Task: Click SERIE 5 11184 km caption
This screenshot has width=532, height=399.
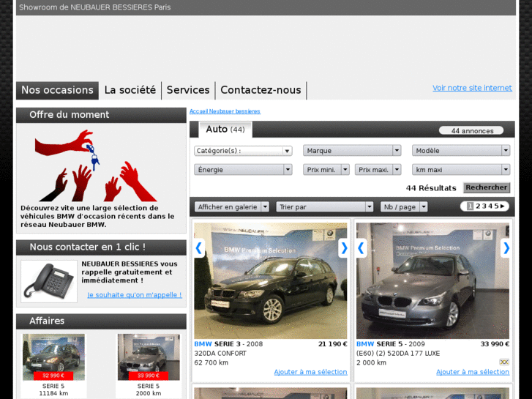Action: tap(53, 389)
